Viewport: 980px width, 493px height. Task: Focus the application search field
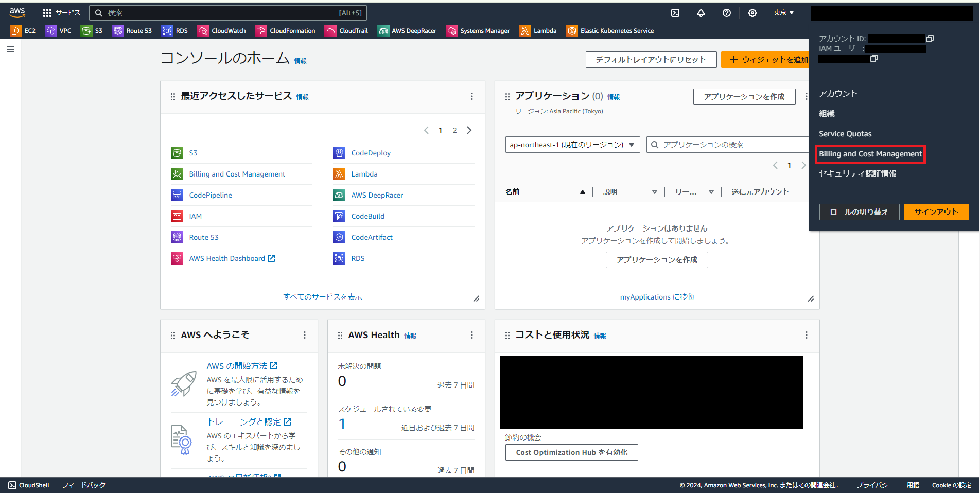(x=728, y=145)
